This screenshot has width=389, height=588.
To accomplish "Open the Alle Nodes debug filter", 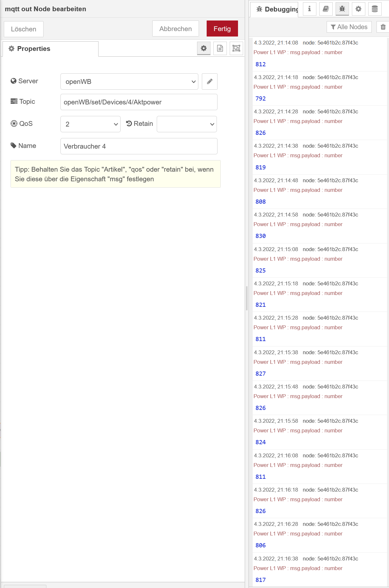I will tap(349, 27).
